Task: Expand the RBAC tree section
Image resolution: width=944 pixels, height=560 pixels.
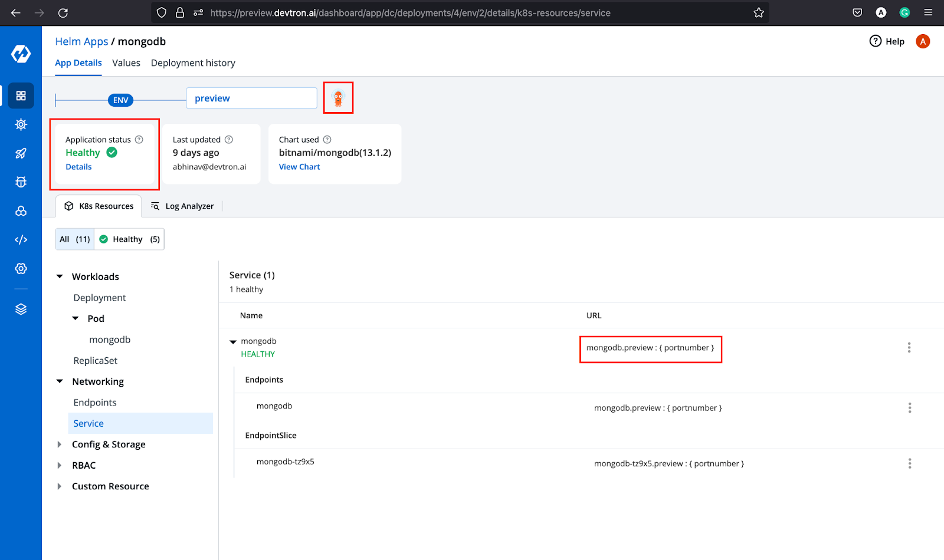Action: [60, 465]
